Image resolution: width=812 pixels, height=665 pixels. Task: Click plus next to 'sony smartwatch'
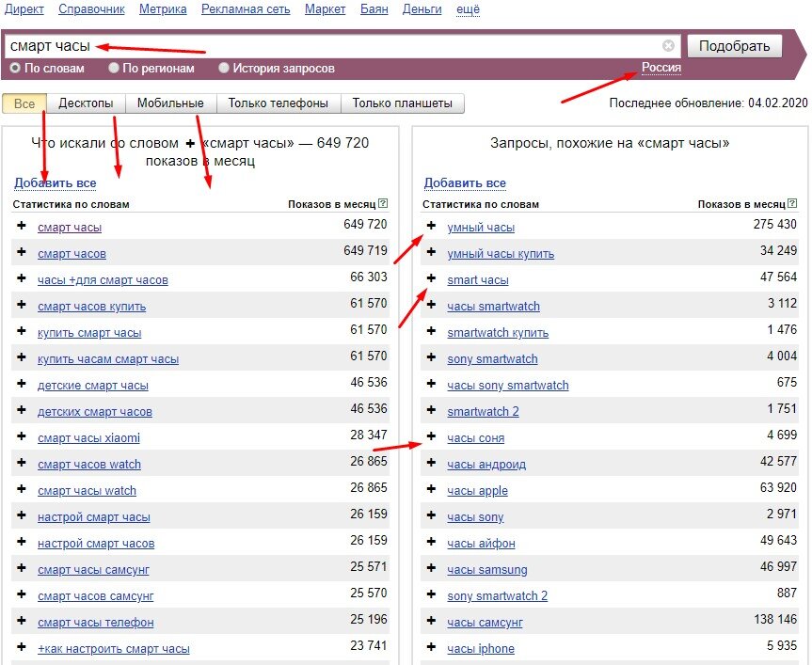click(x=431, y=357)
